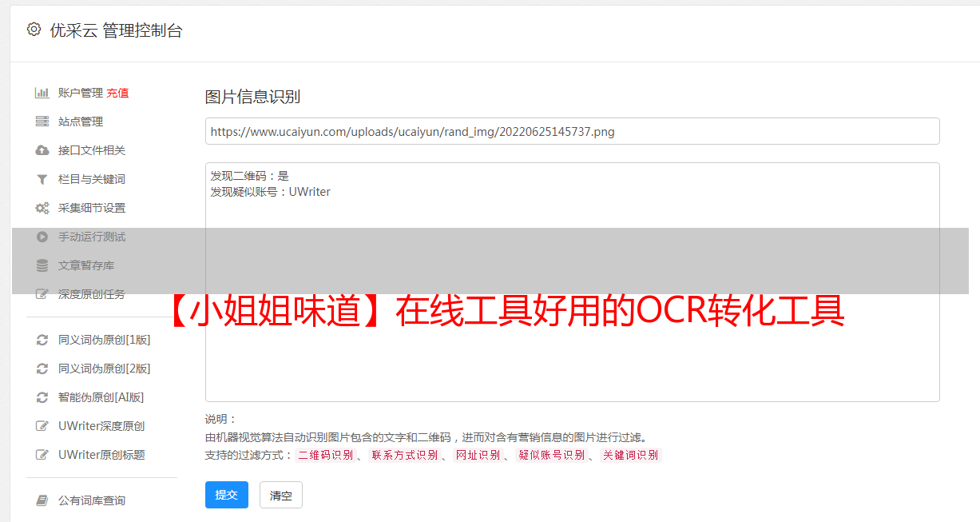Screen dimensions: 980x522
Task: Open UWriter深度原创 in the sidebar
Action: point(101,426)
